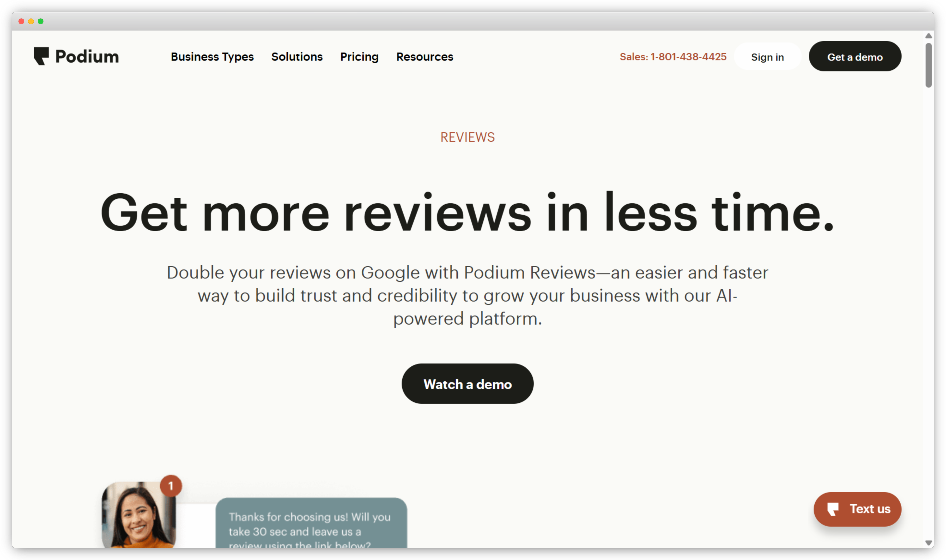Click the scrollbar up arrow

(928, 36)
